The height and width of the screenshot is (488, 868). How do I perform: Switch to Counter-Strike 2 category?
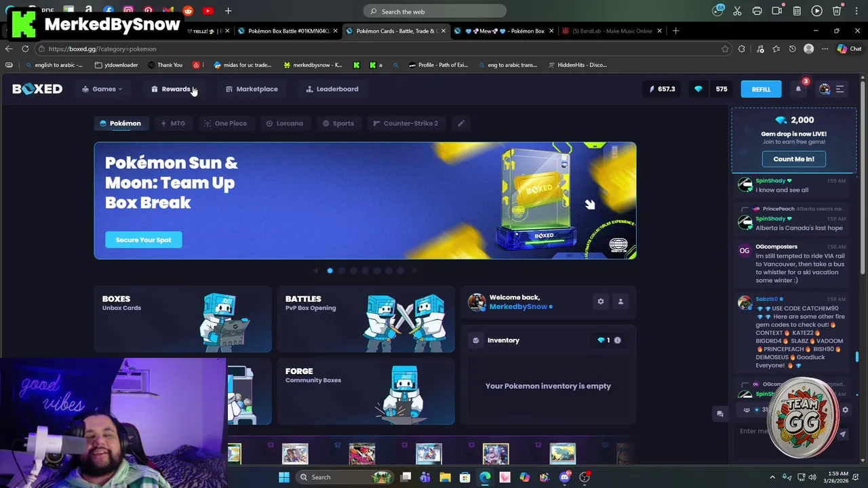tap(406, 123)
